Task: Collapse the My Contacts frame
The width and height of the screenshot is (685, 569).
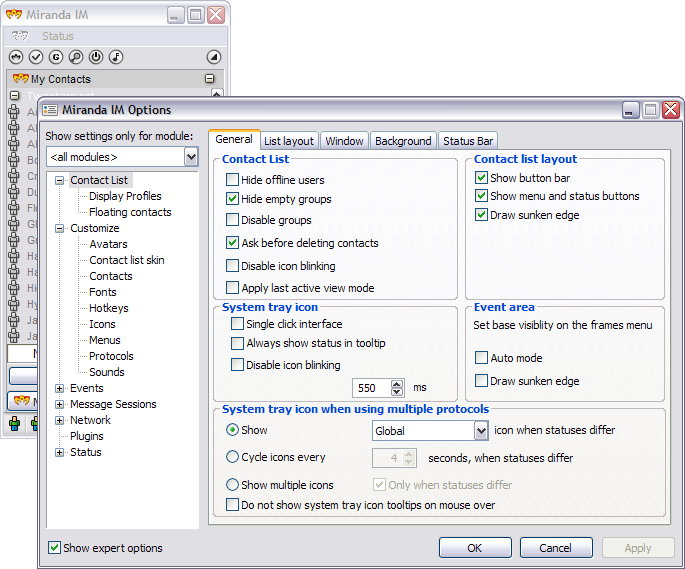Action: [x=210, y=79]
